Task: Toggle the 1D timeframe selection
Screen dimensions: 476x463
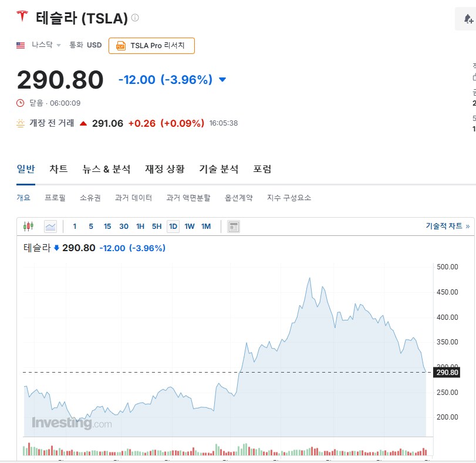Action: click(x=173, y=226)
